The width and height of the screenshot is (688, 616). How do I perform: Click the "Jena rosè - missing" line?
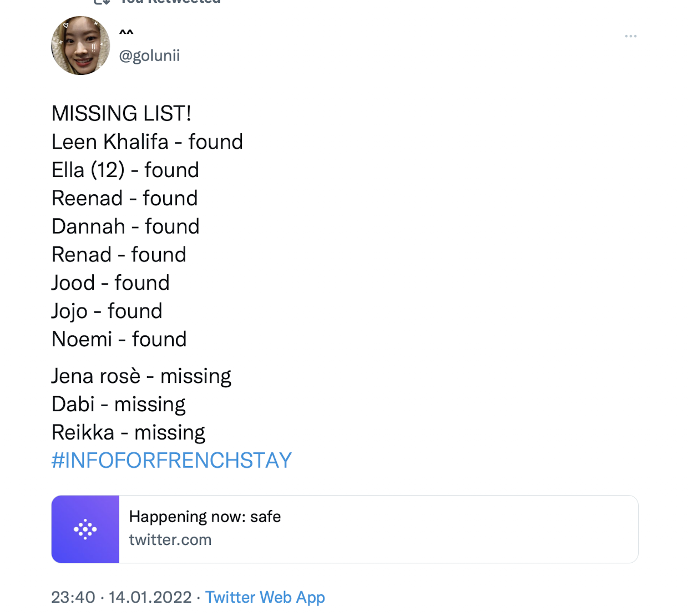tap(141, 376)
